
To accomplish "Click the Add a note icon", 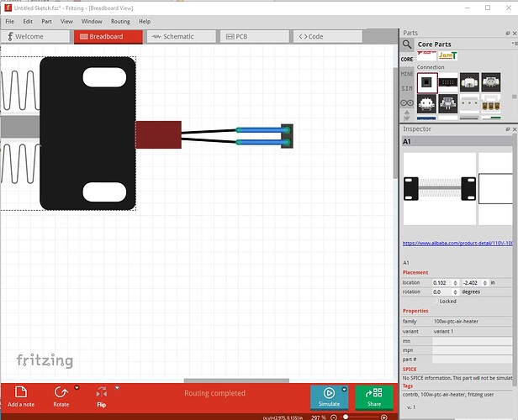I will (21, 392).
